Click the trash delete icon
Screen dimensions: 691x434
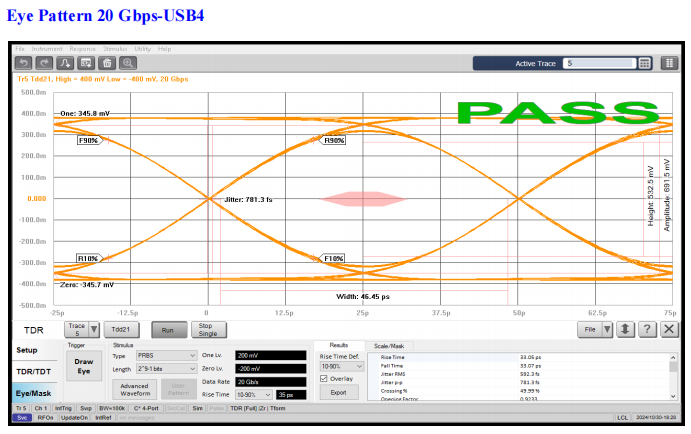[107, 63]
